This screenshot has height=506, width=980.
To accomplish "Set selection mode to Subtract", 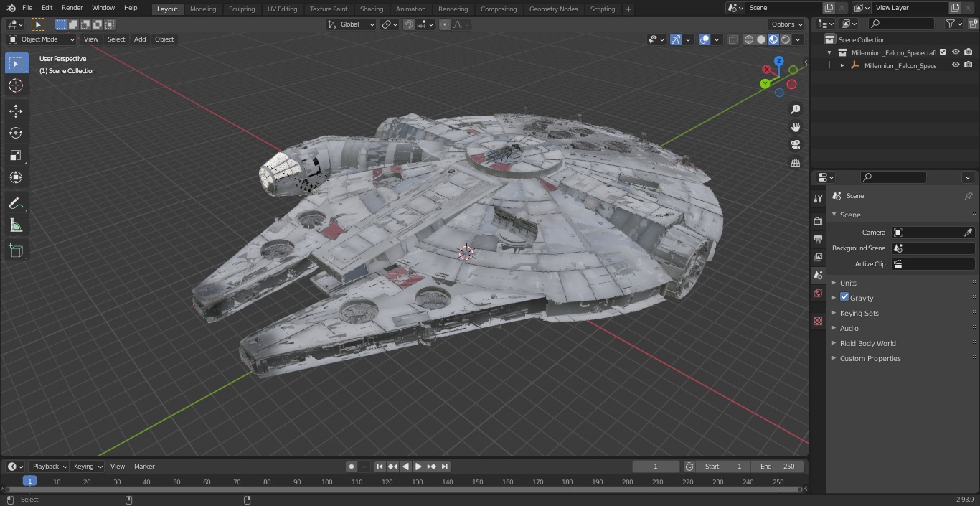I will click(x=85, y=24).
